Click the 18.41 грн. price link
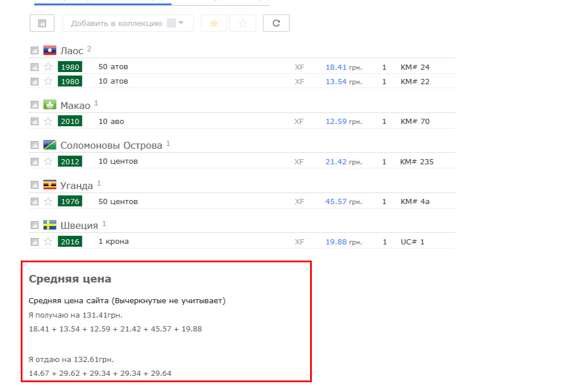585x392 pixels. coord(336,67)
